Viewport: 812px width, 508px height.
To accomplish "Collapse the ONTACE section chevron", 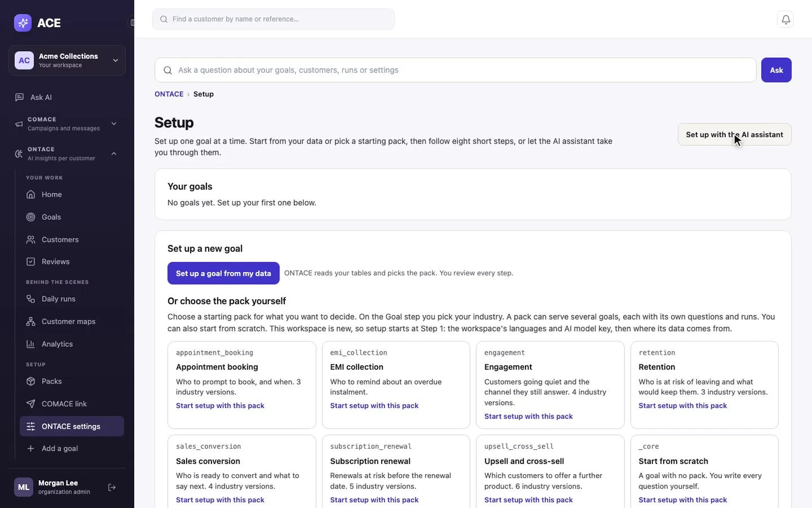I will point(114,154).
